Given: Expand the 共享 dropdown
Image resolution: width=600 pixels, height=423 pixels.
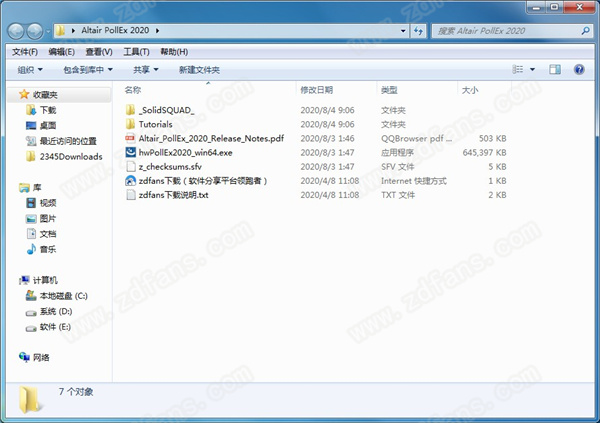Looking at the screenshot, I should 145,70.
